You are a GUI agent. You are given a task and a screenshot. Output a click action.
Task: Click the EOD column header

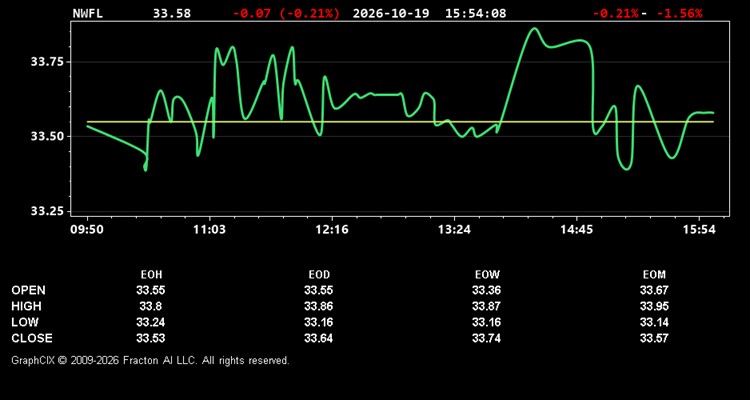(x=319, y=275)
